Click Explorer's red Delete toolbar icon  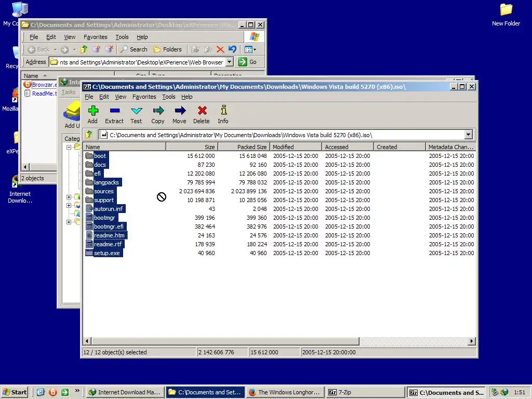pos(220,49)
